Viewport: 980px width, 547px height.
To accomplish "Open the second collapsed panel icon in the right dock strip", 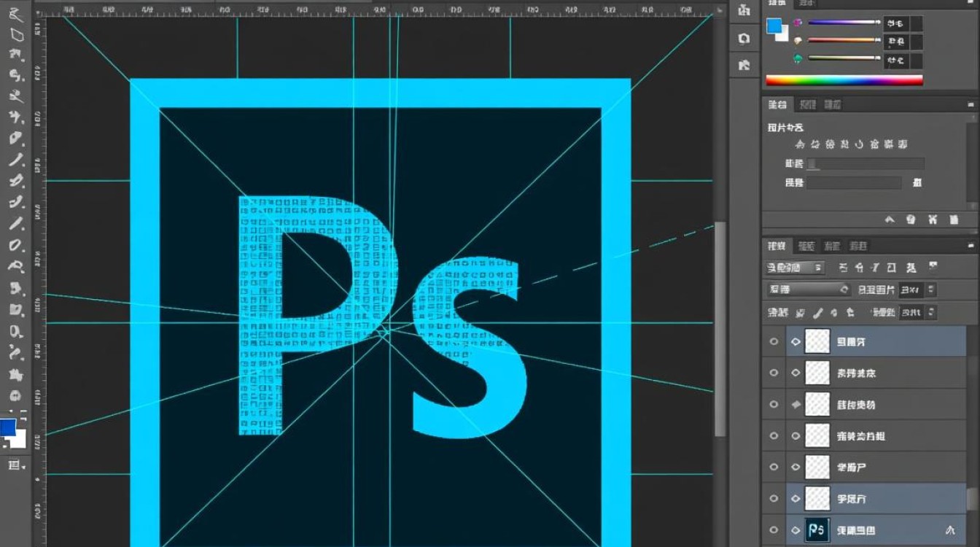I will (x=744, y=38).
